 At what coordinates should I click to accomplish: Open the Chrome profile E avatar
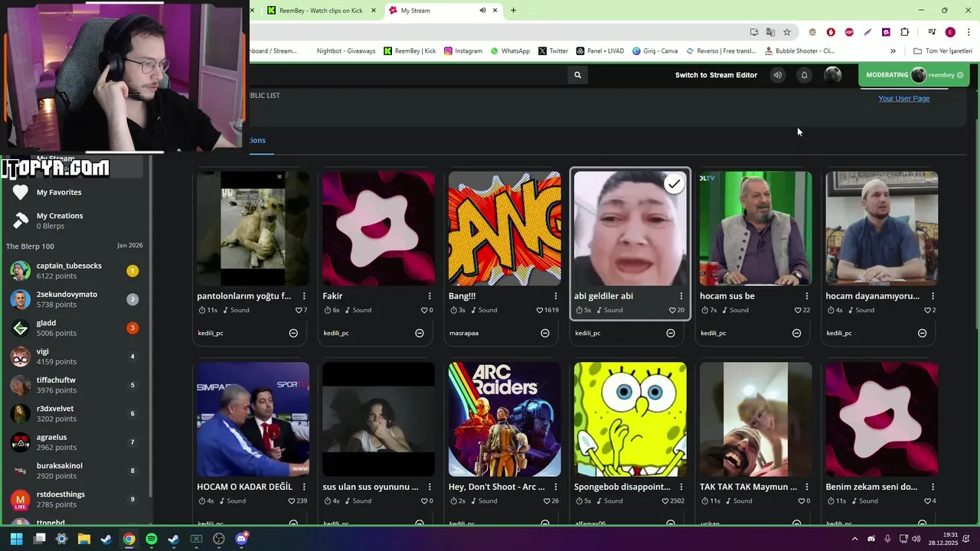click(x=950, y=32)
